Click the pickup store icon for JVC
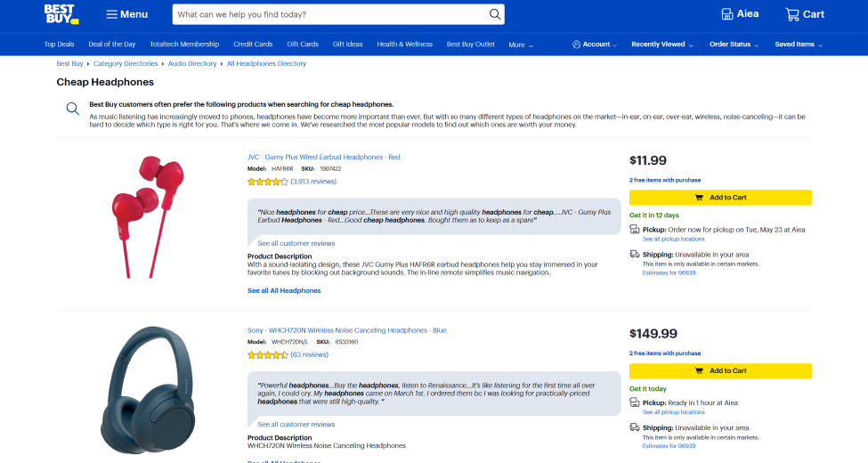 pos(635,230)
